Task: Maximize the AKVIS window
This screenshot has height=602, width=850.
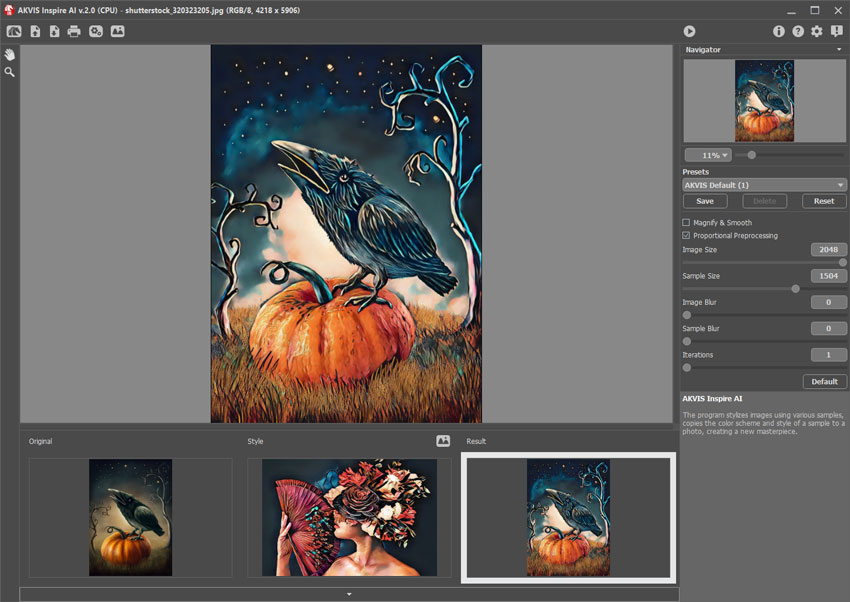Action: pyautogui.click(x=815, y=10)
